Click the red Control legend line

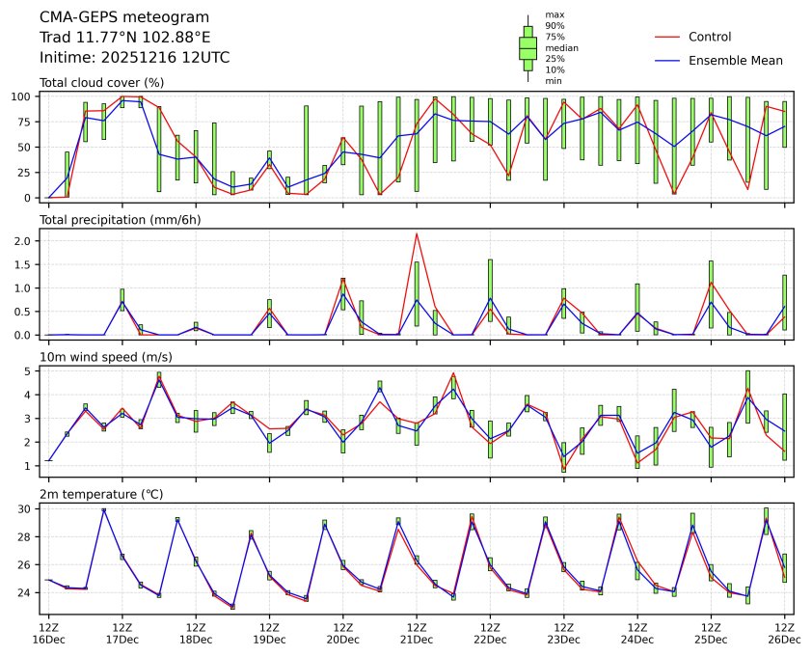click(667, 37)
